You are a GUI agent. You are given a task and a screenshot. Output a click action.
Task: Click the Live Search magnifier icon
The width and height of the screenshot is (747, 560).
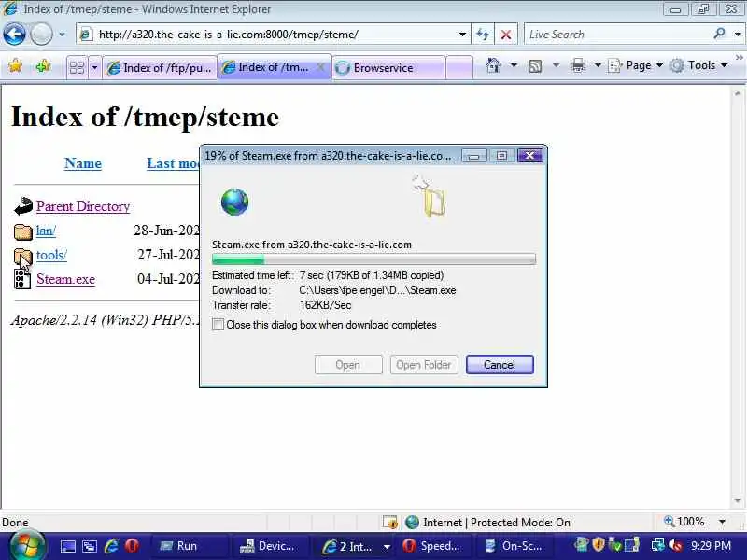pos(720,34)
